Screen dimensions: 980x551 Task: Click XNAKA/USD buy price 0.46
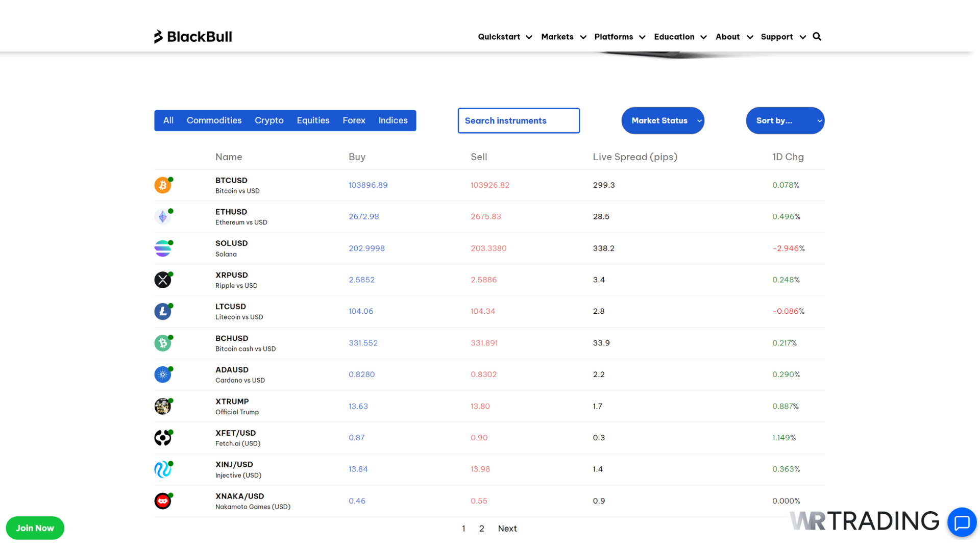(x=357, y=501)
